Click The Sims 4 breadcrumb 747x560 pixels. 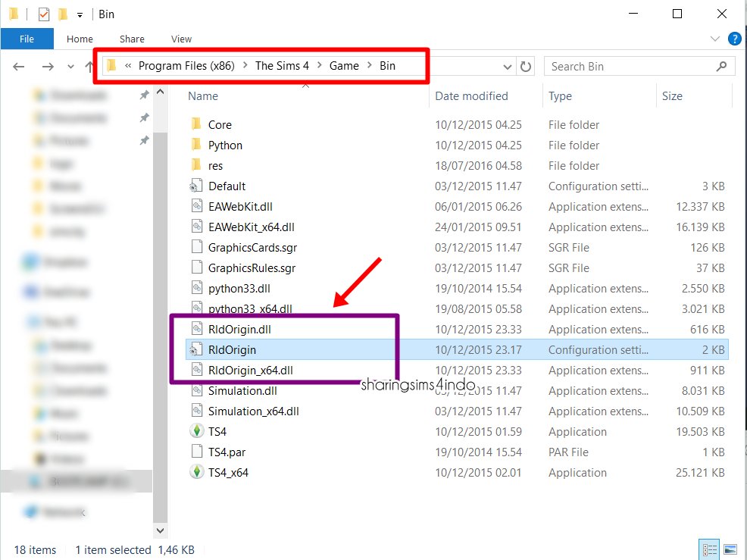(x=282, y=66)
